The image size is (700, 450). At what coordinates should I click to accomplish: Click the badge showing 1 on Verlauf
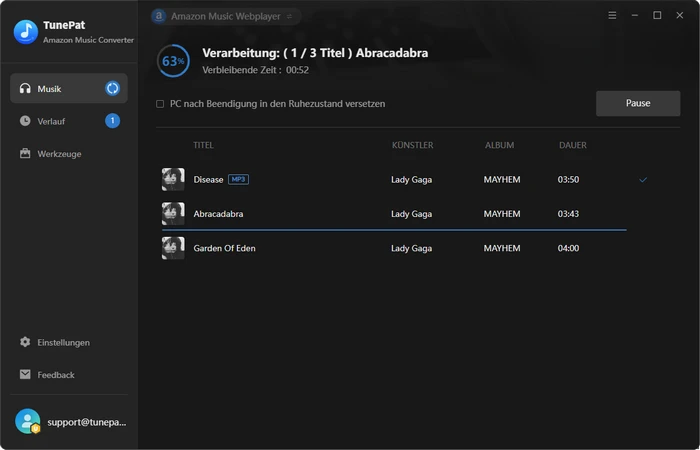(x=112, y=121)
